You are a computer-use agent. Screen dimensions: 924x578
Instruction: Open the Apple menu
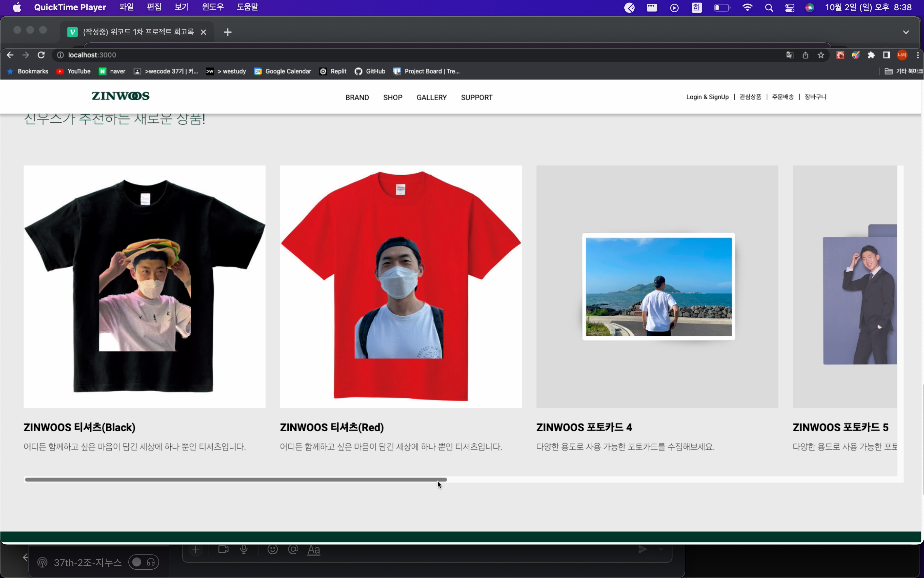tap(17, 7)
